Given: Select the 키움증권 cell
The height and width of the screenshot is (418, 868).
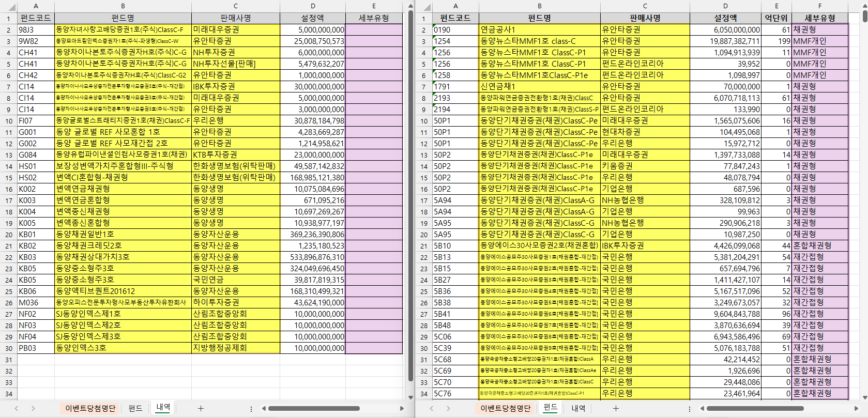Looking at the screenshot, I should click(645, 166).
